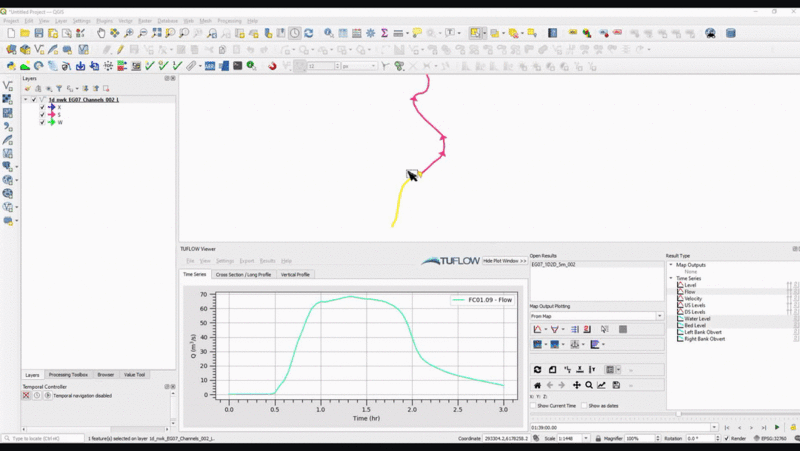Switch to the Cross Section / Long Profile tab
This screenshot has height=451, width=800.
point(243,274)
